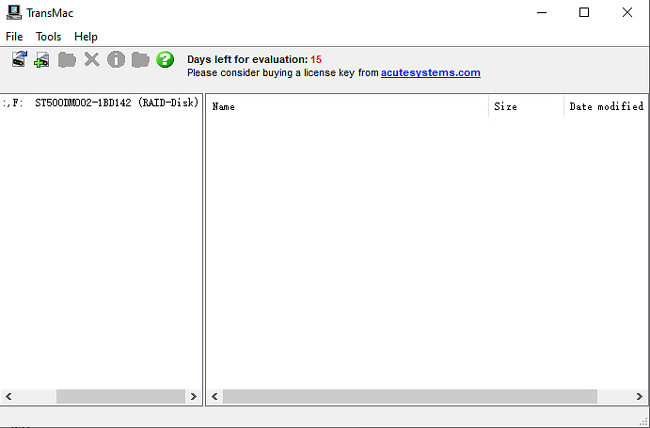The image size is (650, 428).
Task: Sort files by Date modified column
Action: (x=605, y=107)
